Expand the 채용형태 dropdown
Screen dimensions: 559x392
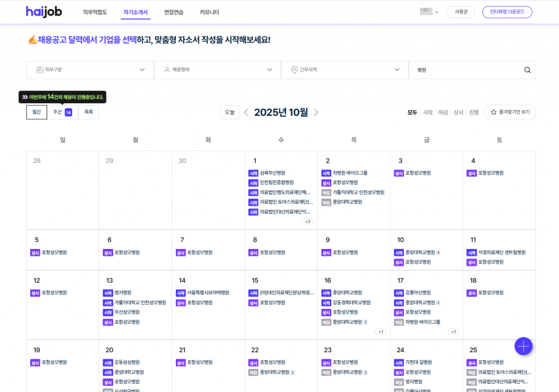coord(217,70)
